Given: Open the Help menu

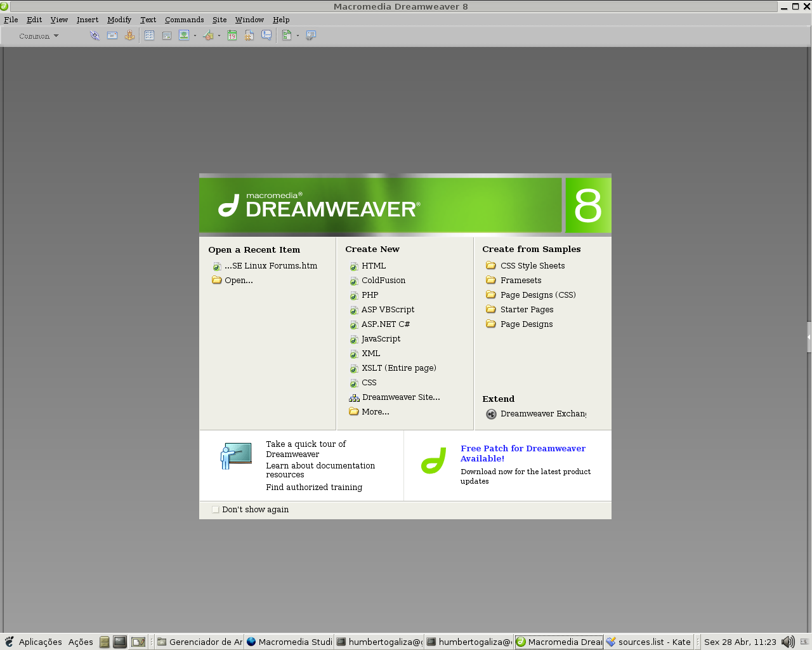Looking at the screenshot, I should [281, 20].
